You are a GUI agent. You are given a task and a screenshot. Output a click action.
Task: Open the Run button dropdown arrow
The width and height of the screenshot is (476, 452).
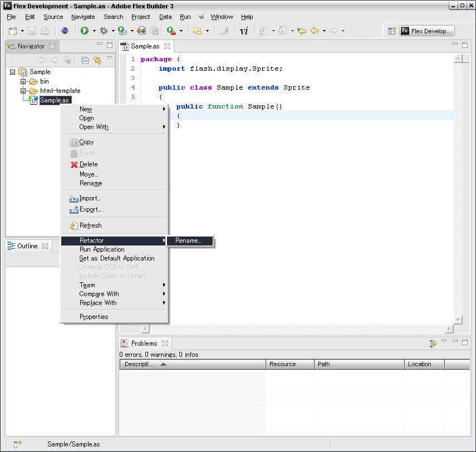pos(94,31)
